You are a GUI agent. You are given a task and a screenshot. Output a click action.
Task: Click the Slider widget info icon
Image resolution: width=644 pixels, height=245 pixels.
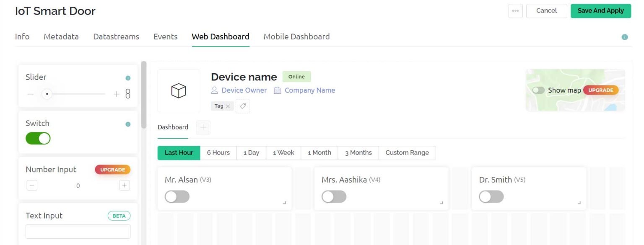coord(128,78)
